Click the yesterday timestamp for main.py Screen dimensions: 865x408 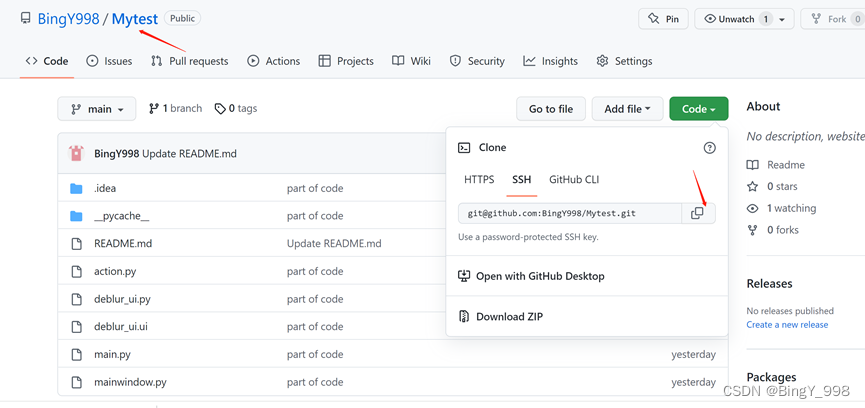pyautogui.click(x=693, y=355)
